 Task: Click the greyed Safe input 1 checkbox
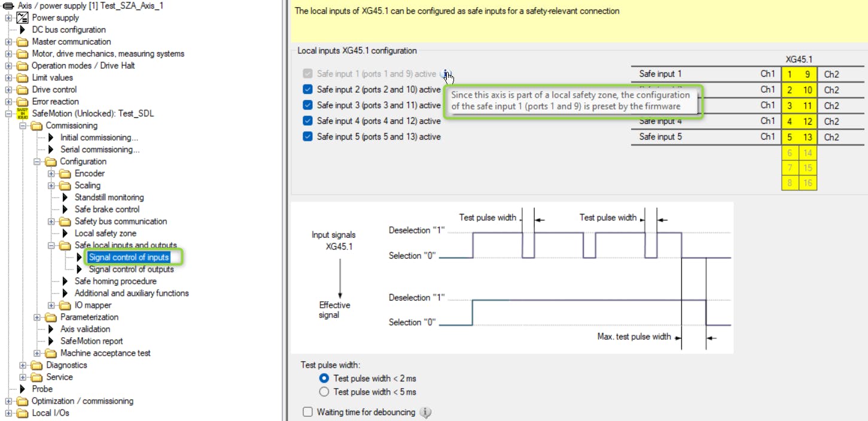pos(307,74)
